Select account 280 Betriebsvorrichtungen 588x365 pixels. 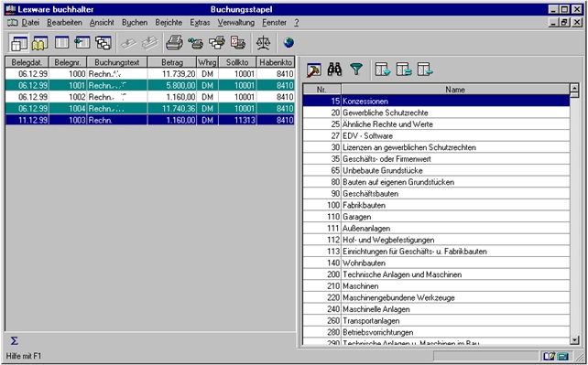(x=436, y=332)
